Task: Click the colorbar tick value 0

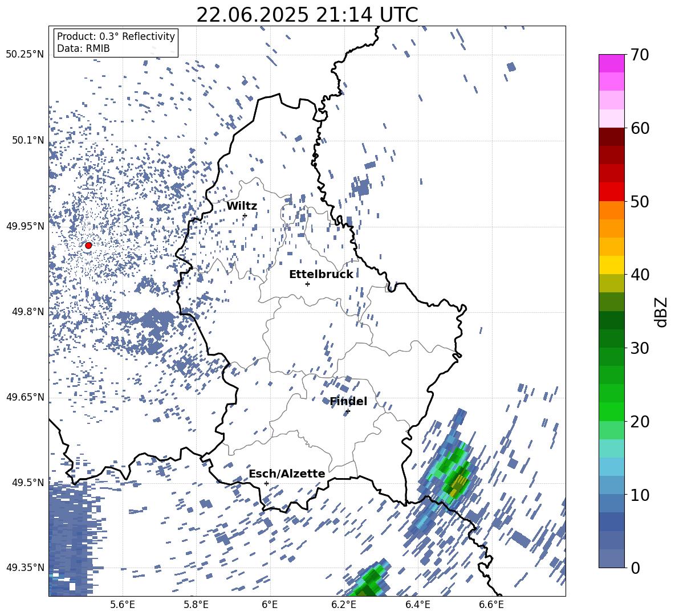Action: tap(635, 568)
